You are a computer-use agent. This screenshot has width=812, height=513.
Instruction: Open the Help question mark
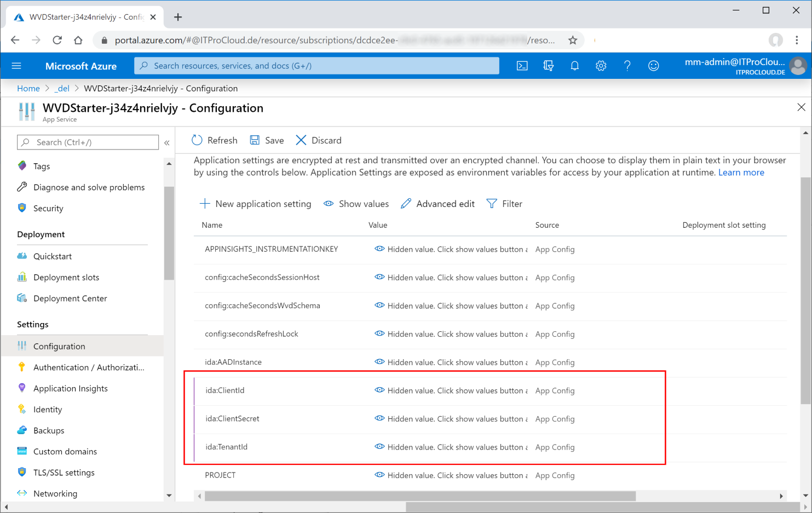pyautogui.click(x=627, y=66)
